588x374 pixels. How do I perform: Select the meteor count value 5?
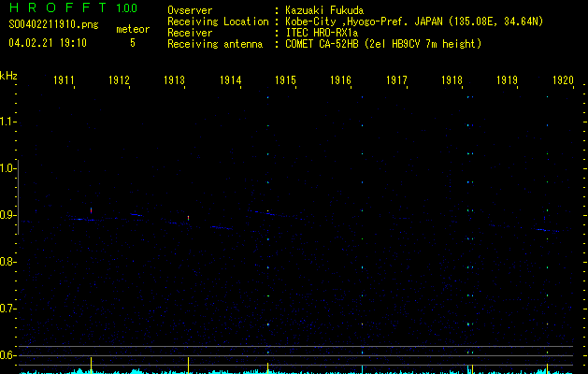[x=132, y=43]
